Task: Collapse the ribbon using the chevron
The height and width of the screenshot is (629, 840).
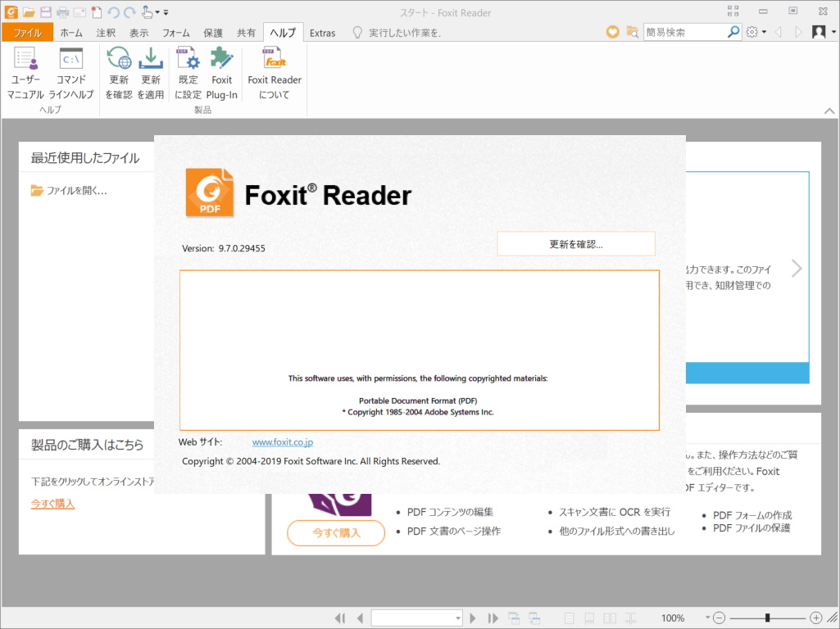Action: pyautogui.click(x=829, y=110)
